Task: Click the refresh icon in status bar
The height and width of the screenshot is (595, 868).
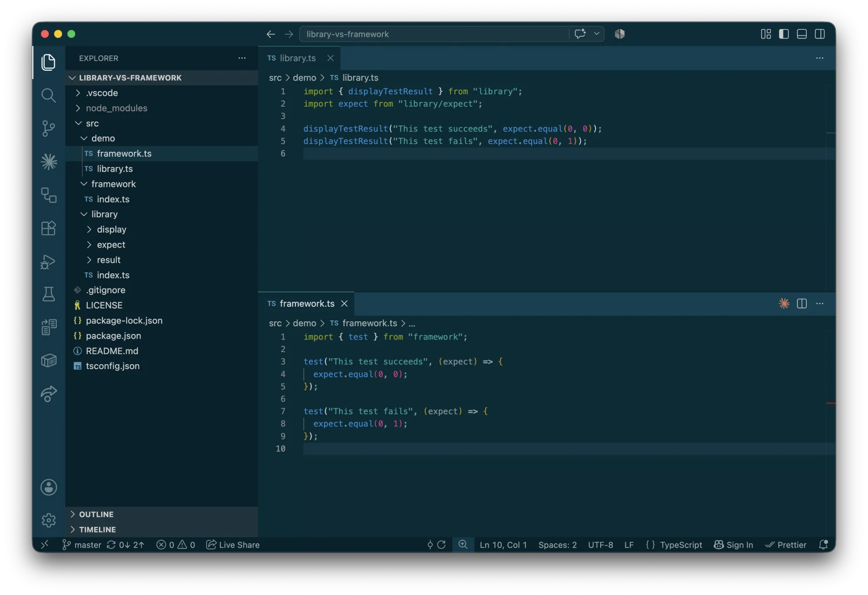Action: coord(441,545)
